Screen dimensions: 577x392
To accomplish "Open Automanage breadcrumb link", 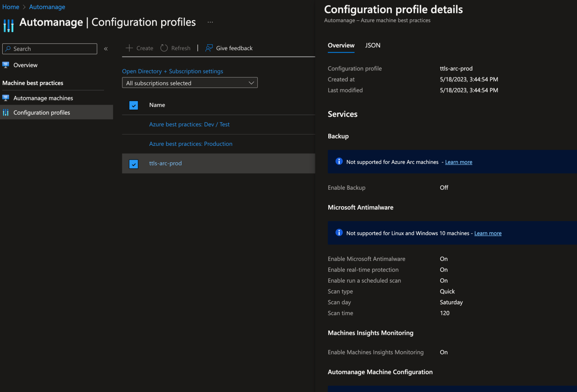I will tap(47, 7).
